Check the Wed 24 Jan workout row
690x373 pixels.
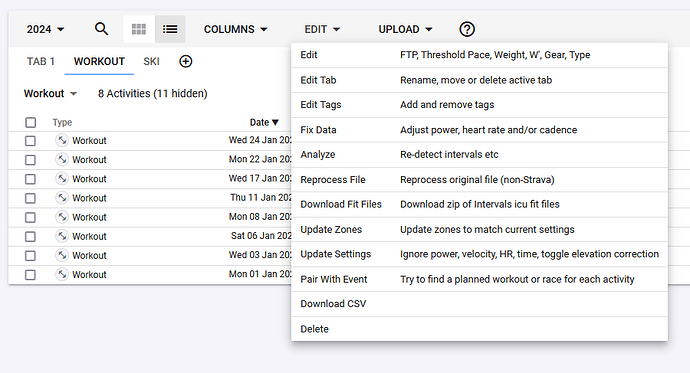click(x=30, y=141)
